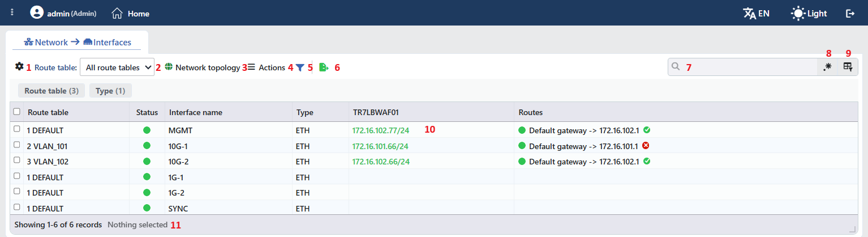
Task: Click the Interfaces breadcrumb icon
Action: 88,42
